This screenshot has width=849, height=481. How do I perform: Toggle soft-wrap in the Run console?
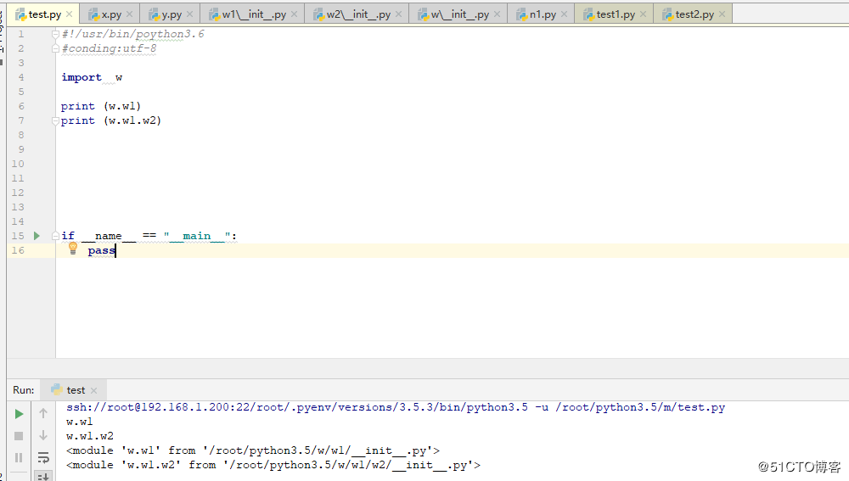click(x=43, y=458)
